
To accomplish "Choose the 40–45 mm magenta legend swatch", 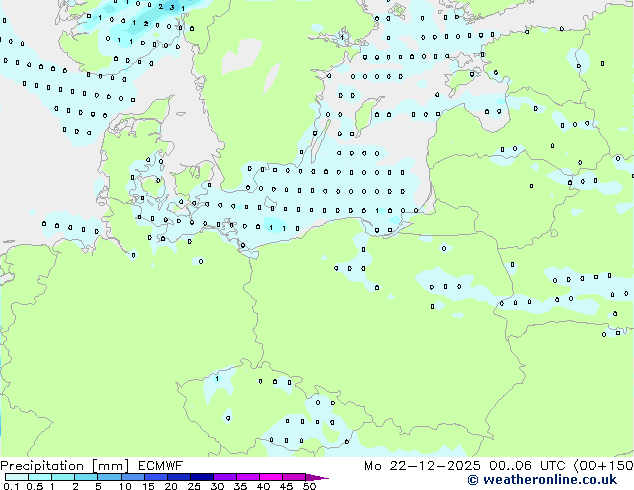I will click(271, 477).
